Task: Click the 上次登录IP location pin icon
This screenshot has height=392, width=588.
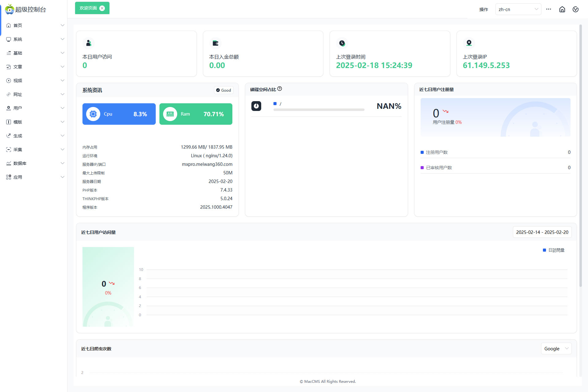Action: (x=469, y=43)
